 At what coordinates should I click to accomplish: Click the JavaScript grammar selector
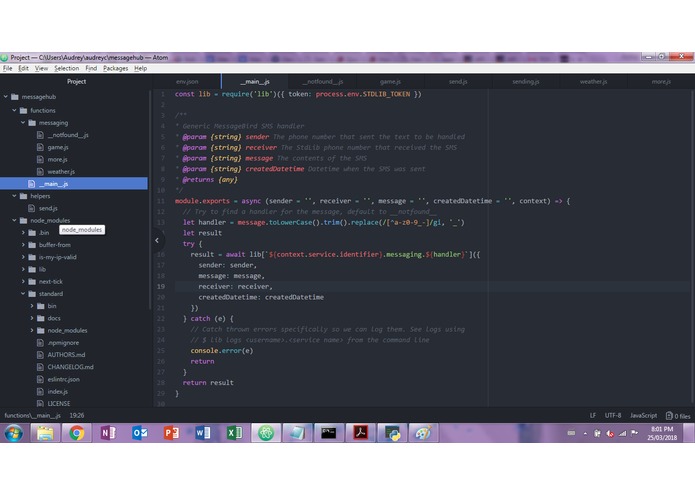[644, 416]
